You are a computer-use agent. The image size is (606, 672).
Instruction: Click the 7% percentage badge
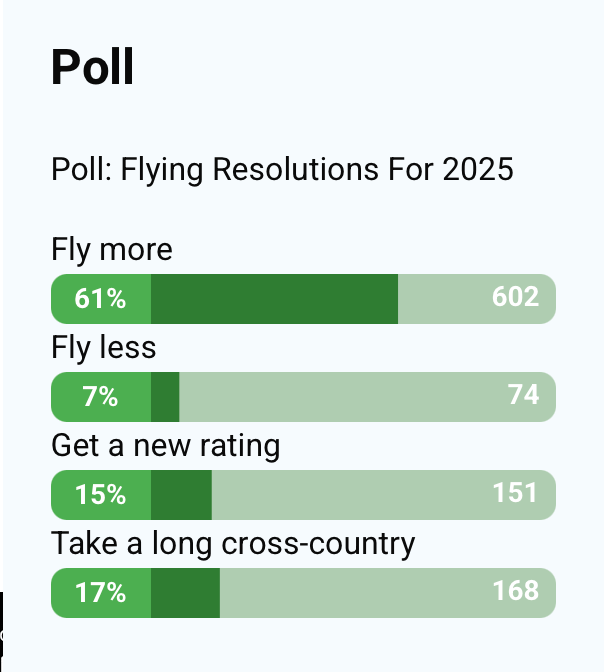coord(100,396)
